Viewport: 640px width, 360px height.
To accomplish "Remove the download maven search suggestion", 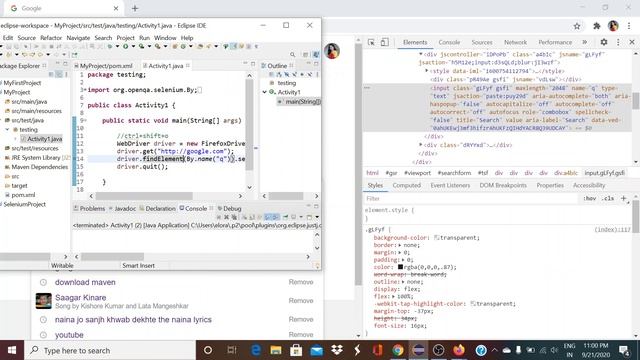I will (x=301, y=282).
